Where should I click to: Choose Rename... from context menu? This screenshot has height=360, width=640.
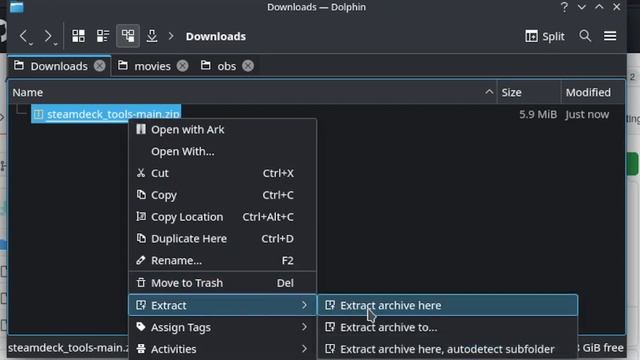coord(222,260)
